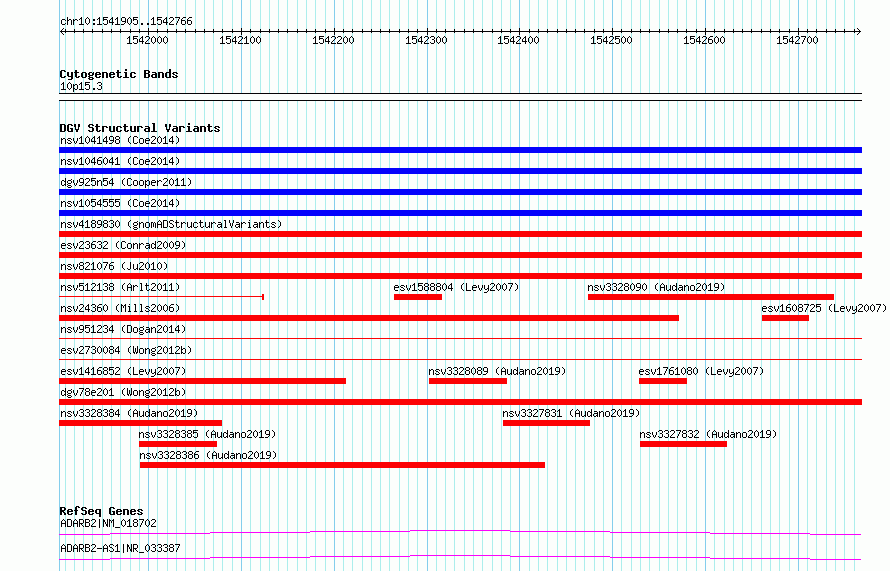Open the esv1588804 (Levy2007) variant label
The width and height of the screenshot is (890, 571).
pos(456,287)
